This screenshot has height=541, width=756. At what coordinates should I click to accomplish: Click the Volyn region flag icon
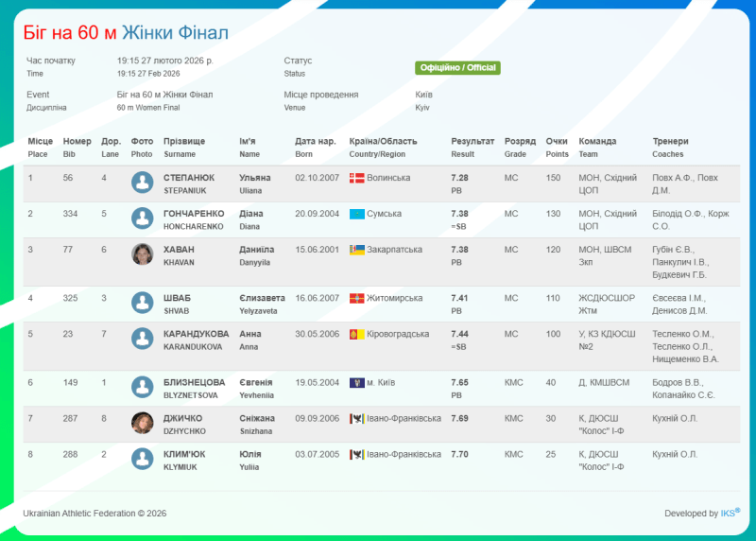356,178
